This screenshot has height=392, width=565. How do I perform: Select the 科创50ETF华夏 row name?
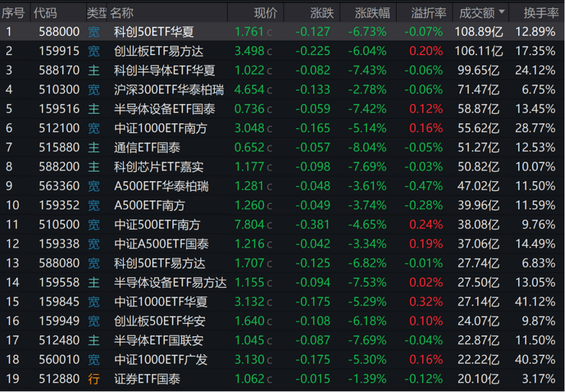point(154,32)
